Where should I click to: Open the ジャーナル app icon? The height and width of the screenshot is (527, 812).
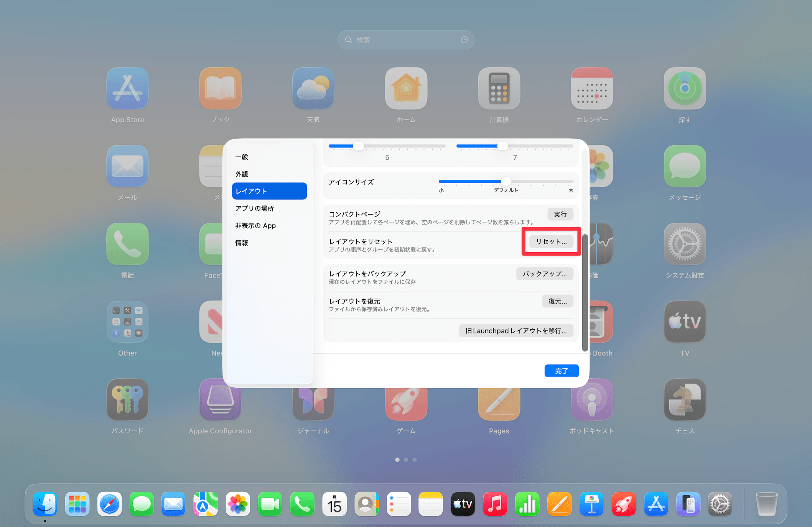(x=313, y=404)
